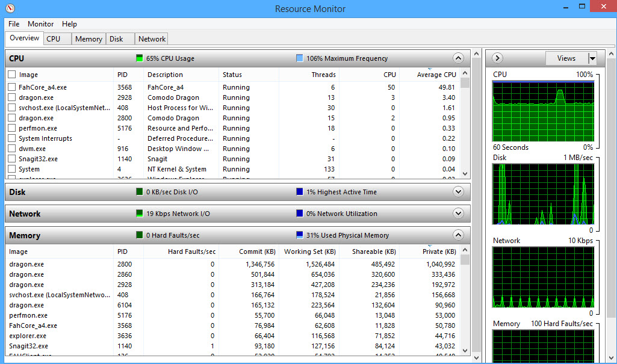The width and height of the screenshot is (617, 364).
Task: Click the green Disk I/O indicator square
Action: tap(139, 192)
